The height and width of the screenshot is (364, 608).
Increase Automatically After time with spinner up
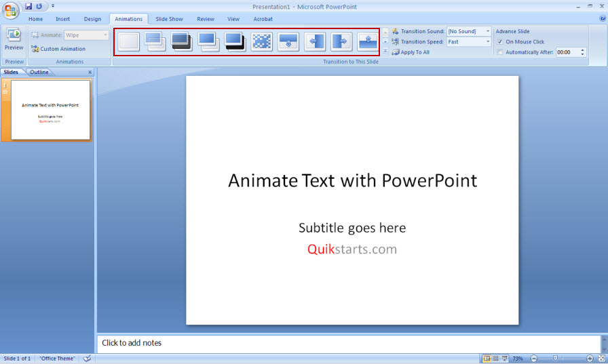tap(582, 50)
